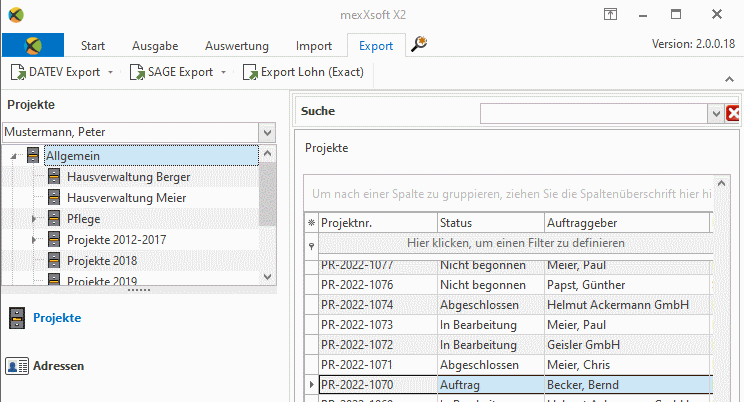Click the red X clear-search icon
744x402 pixels.
click(x=733, y=113)
